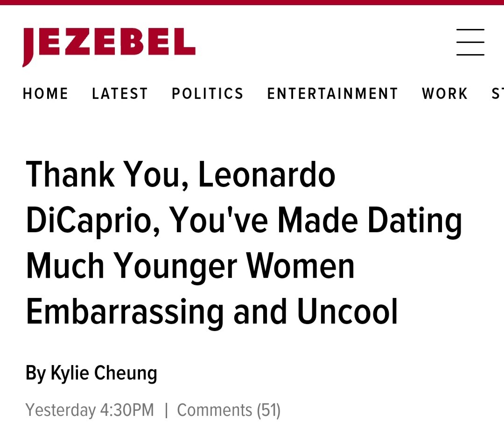Click the separator between timestamp and comments
The height and width of the screenshot is (441, 504).
point(166,410)
